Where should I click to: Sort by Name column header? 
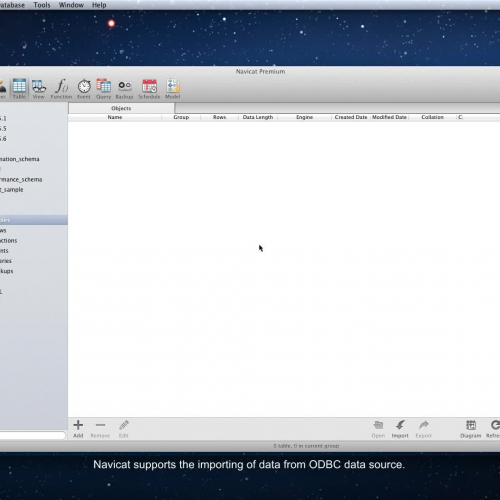click(x=115, y=117)
